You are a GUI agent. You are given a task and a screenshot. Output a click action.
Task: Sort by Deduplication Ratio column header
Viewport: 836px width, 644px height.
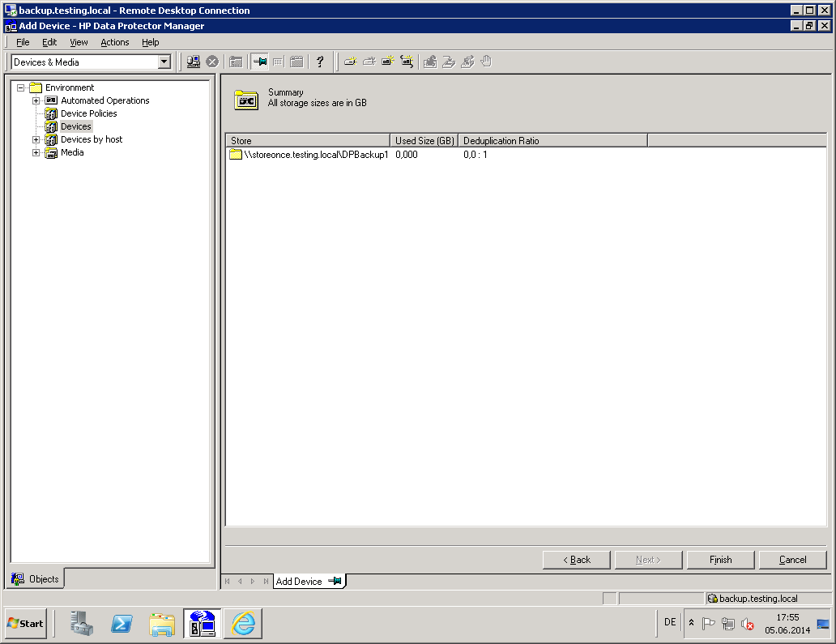(x=553, y=141)
